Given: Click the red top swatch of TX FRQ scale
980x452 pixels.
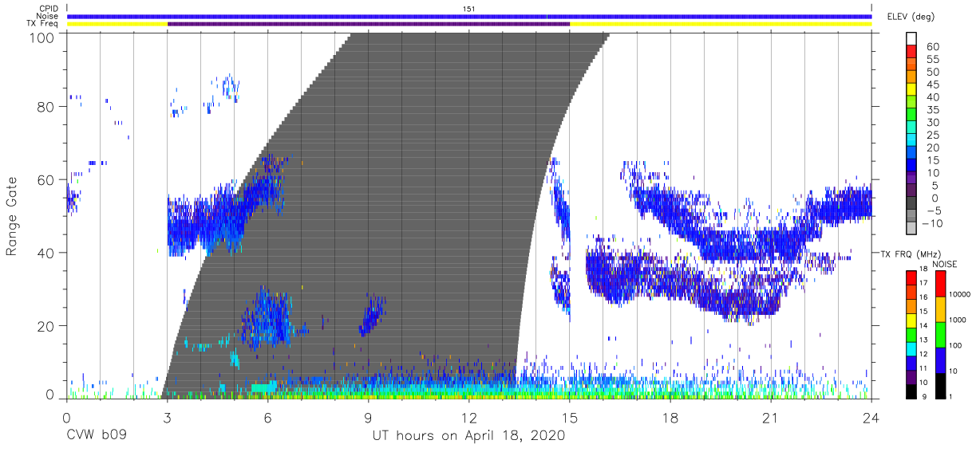Looking at the screenshot, I should [911, 278].
